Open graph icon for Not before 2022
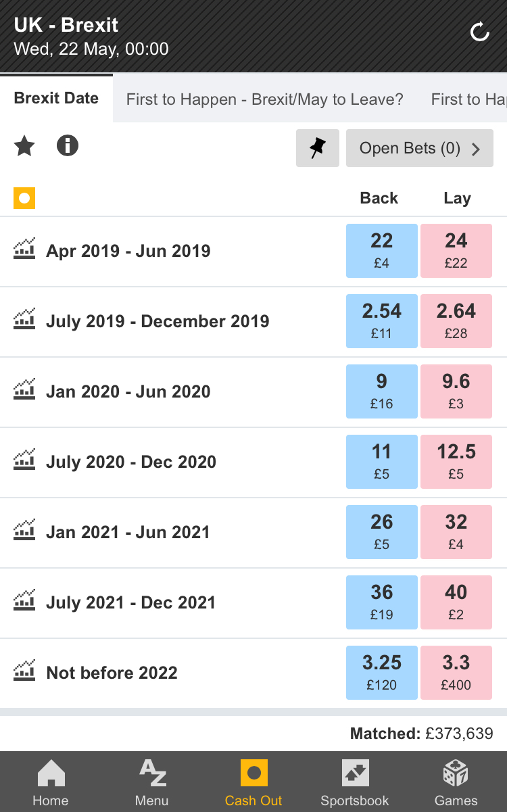 [x=24, y=671]
